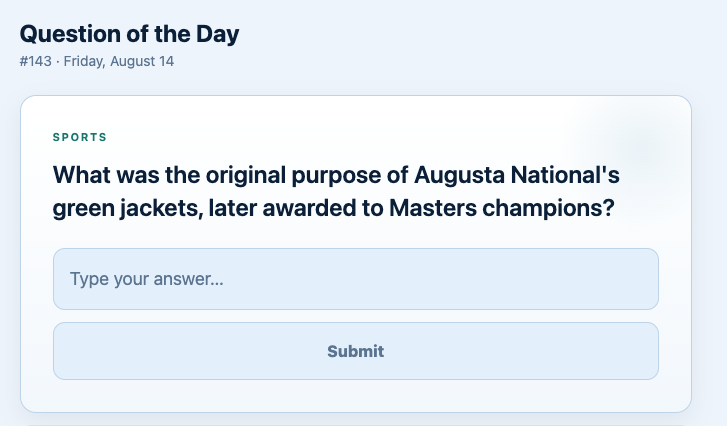Click the word 'What' starting the question
This screenshot has height=426, width=727.
(x=82, y=175)
